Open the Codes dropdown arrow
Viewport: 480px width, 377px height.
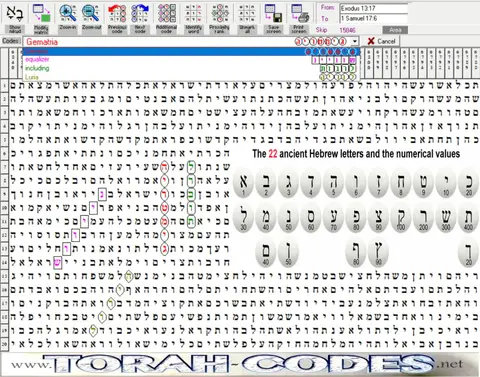[355, 41]
